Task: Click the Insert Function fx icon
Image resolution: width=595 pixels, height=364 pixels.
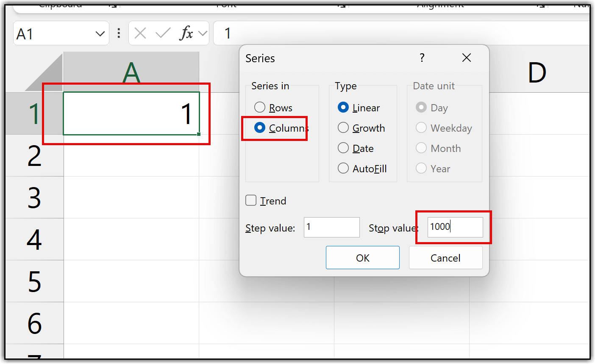Action: point(186,33)
